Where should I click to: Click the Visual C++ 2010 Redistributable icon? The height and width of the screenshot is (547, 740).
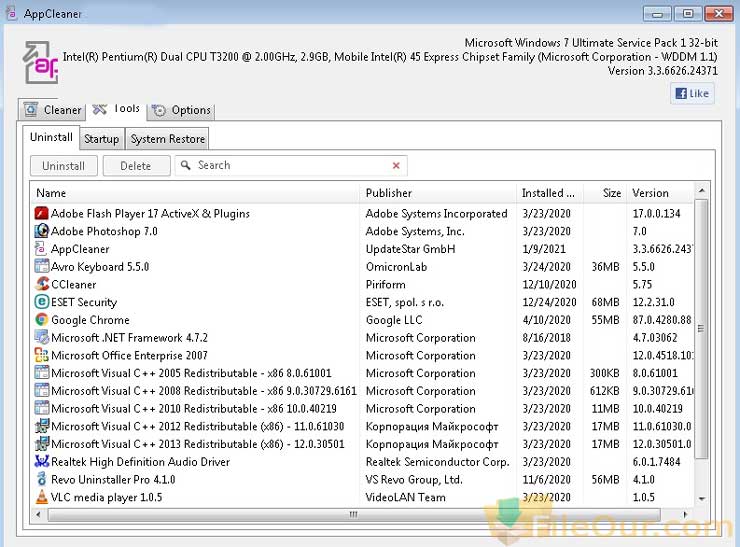[42, 408]
